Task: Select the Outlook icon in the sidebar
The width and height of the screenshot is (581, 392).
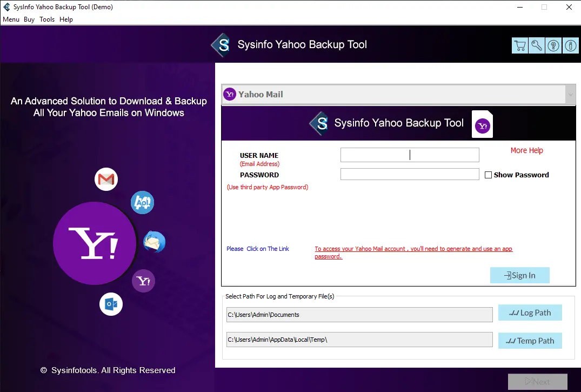Action: (x=111, y=304)
